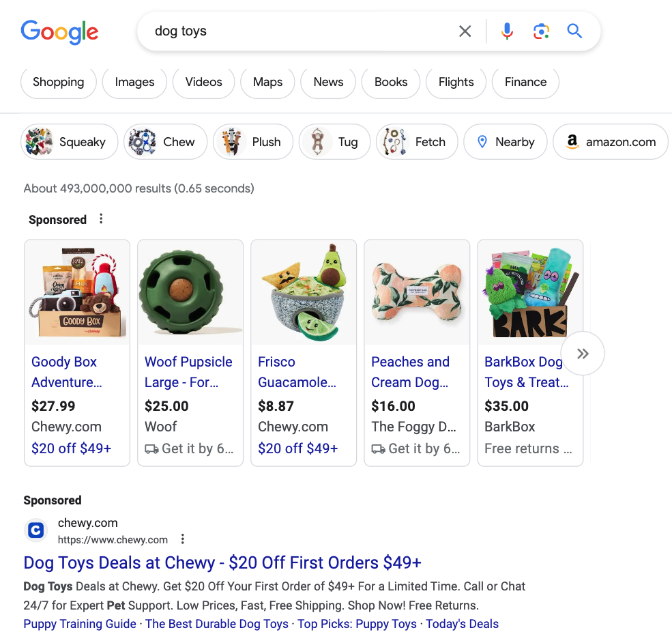Open the Puppy Training Guide link
Viewport: 672px width, 643px height.
79,623
